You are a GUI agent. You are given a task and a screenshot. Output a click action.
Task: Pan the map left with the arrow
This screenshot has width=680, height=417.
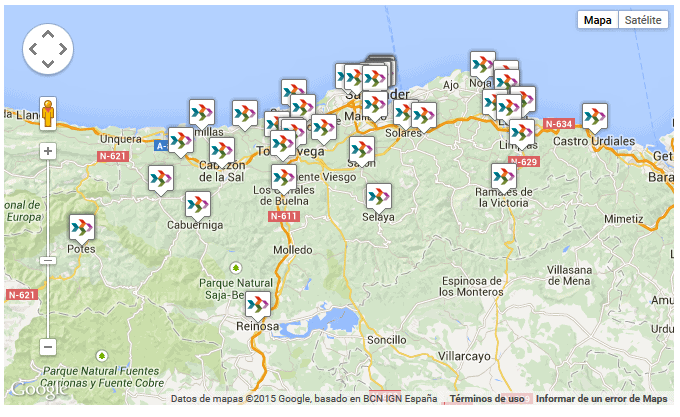(33, 49)
